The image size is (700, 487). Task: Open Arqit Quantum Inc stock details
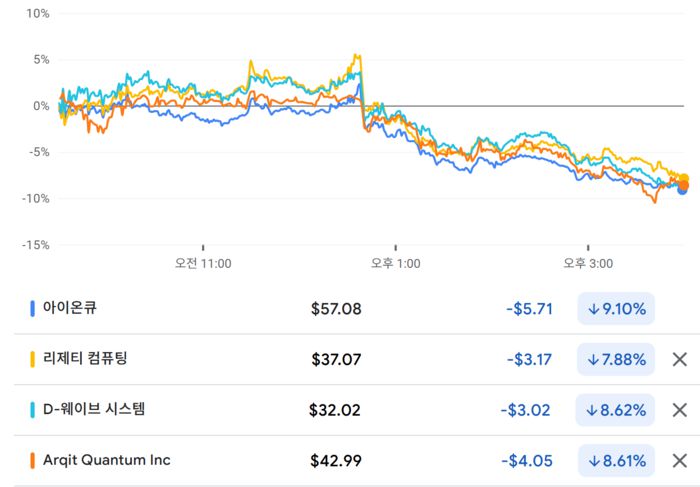(106, 460)
